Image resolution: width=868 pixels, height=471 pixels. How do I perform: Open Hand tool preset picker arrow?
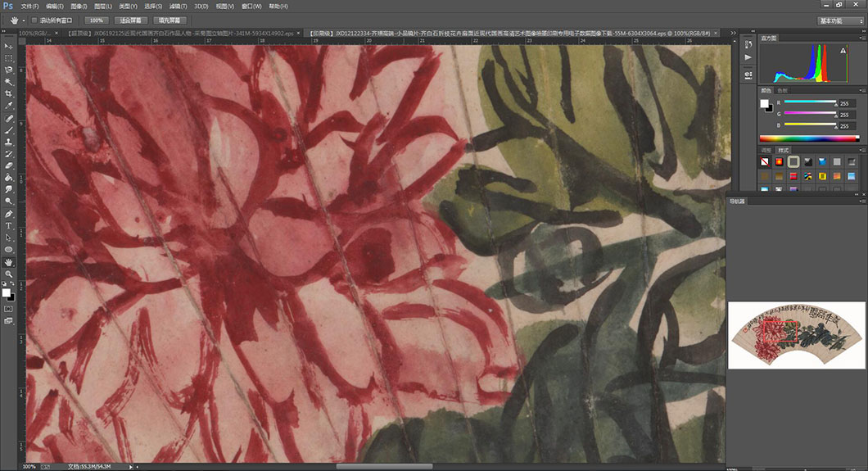click(x=23, y=20)
